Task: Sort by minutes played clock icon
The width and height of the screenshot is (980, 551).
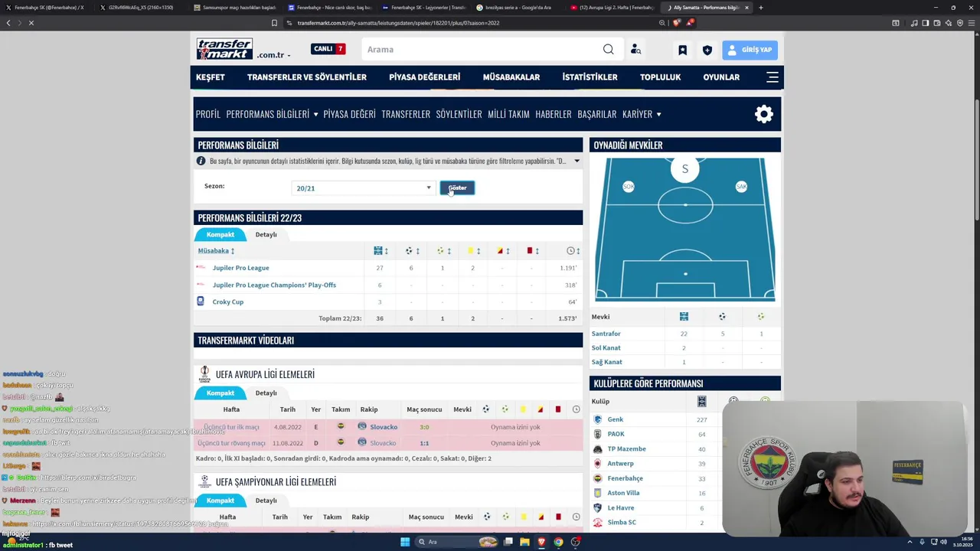Action: 573,251
